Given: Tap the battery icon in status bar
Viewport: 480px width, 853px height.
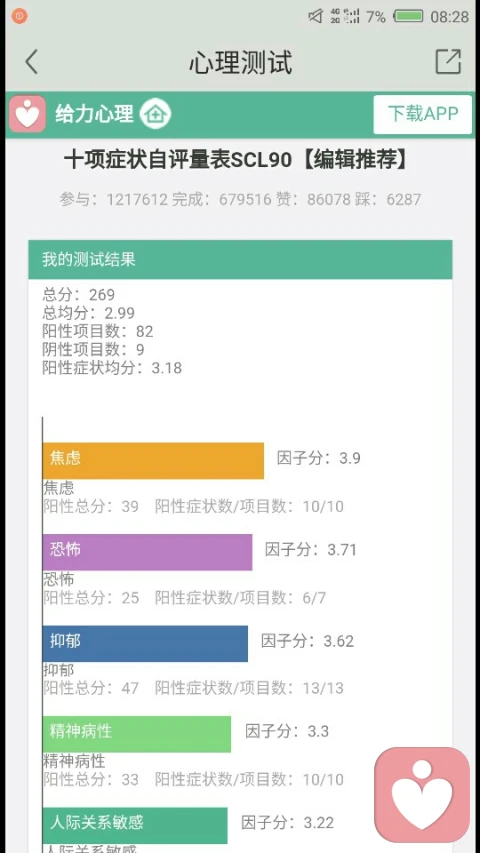Looking at the screenshot, I should 409,16.
